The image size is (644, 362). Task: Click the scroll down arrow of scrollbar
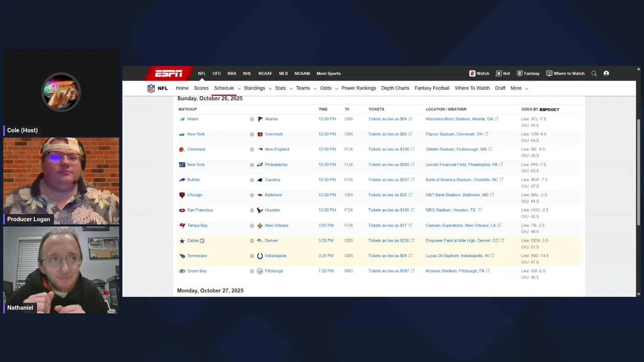tap(638, 294)
